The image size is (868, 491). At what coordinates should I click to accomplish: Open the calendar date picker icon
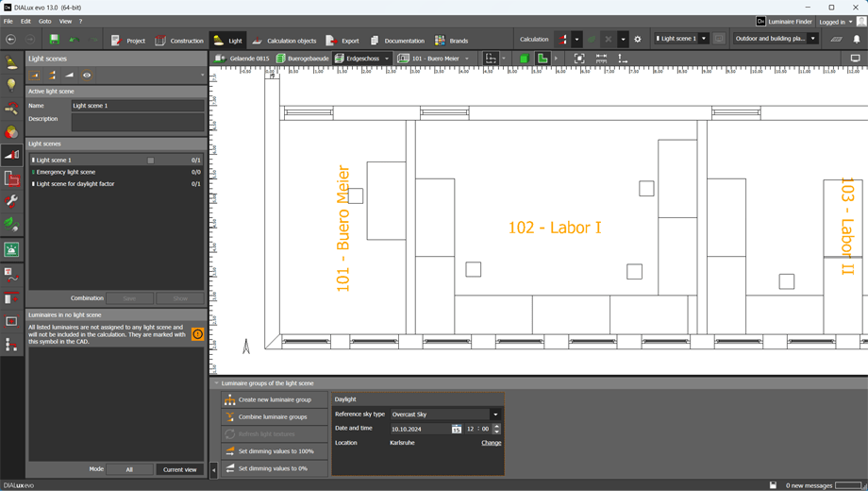coord(456,429)
